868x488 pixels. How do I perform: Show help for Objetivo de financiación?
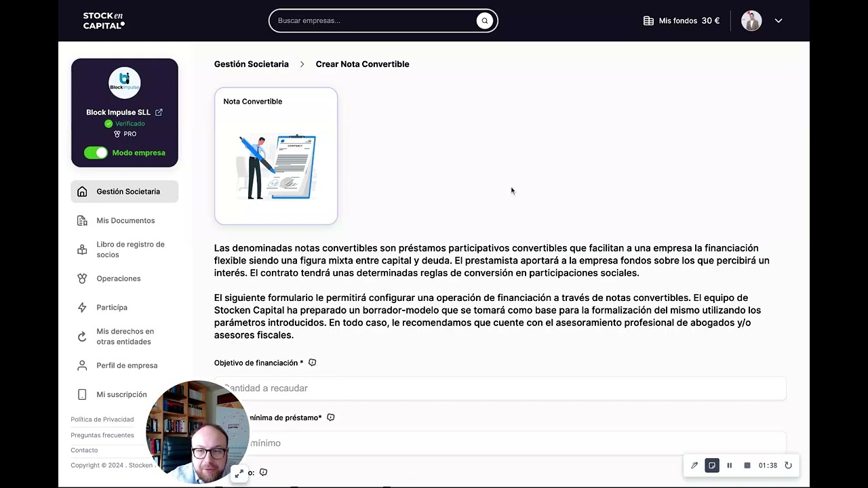coord(313,363)
